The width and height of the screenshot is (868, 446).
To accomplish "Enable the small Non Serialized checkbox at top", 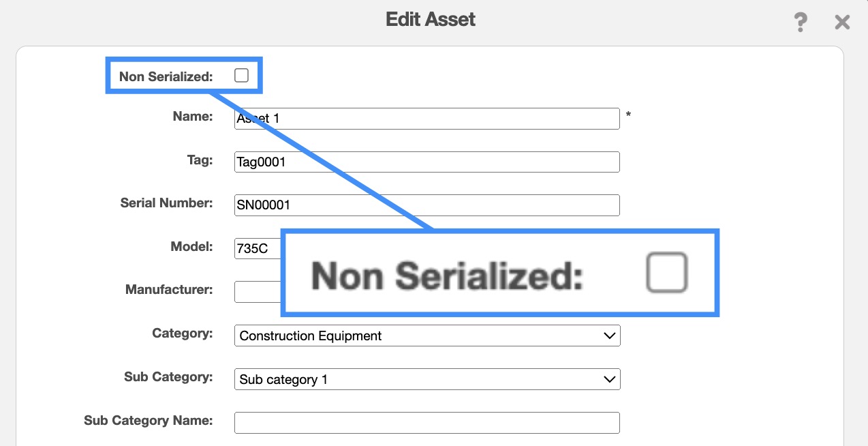I will coord(241,76).
